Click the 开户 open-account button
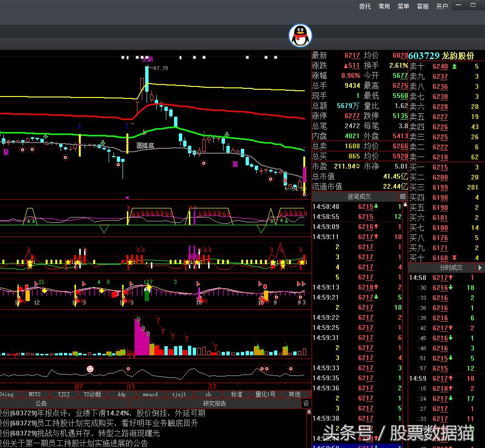Image resolution: width=485 pixels, height=448 pixels. 442,6
